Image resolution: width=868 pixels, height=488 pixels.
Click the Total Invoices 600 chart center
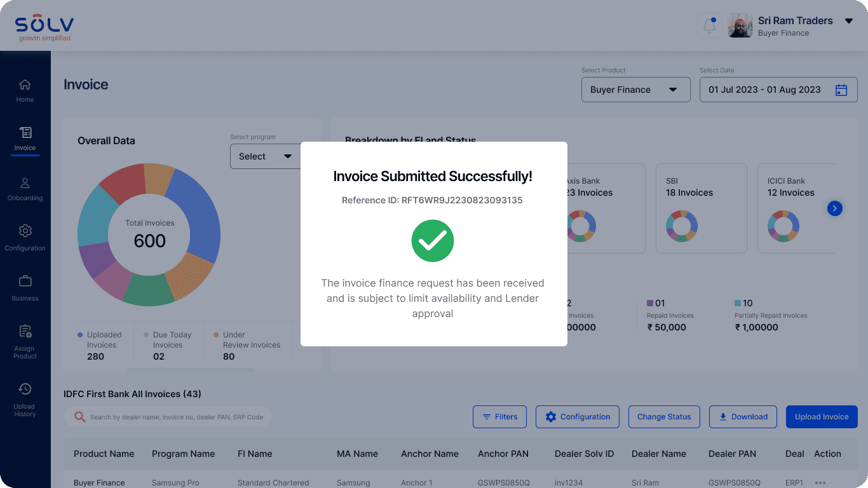(149, 234)
